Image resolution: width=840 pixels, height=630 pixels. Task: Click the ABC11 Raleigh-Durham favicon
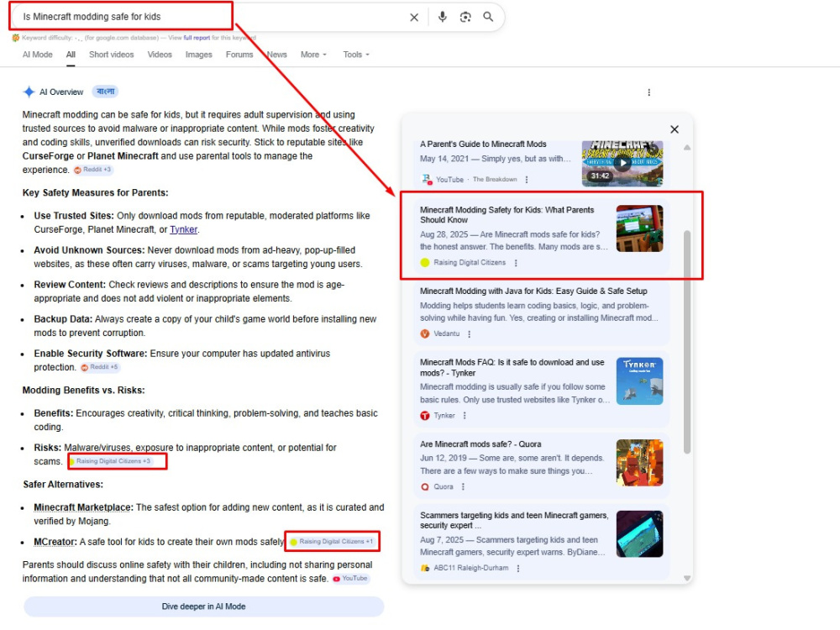(425, 568)
